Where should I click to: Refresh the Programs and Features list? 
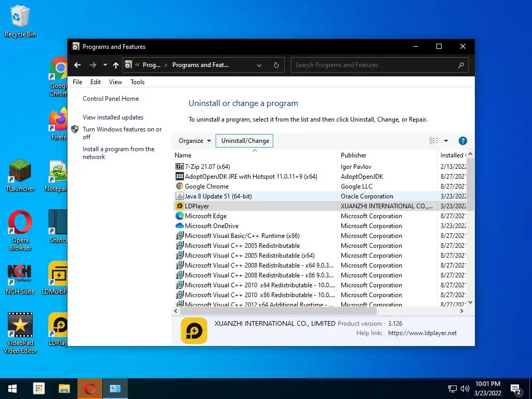[x=276, y=65]
